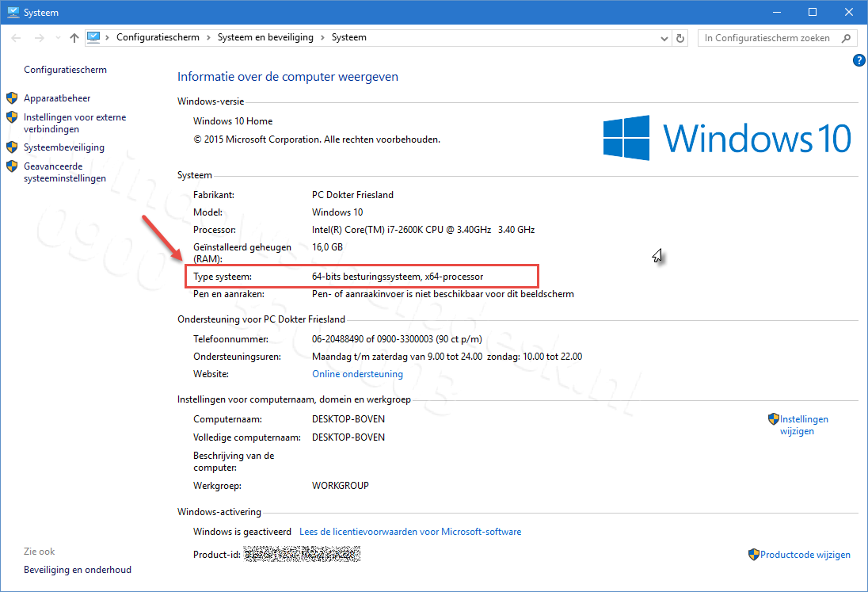The height and width of the screenshot is (592, 868).
Task: Click the WORKGROUP value
Action: click(340, 486)
